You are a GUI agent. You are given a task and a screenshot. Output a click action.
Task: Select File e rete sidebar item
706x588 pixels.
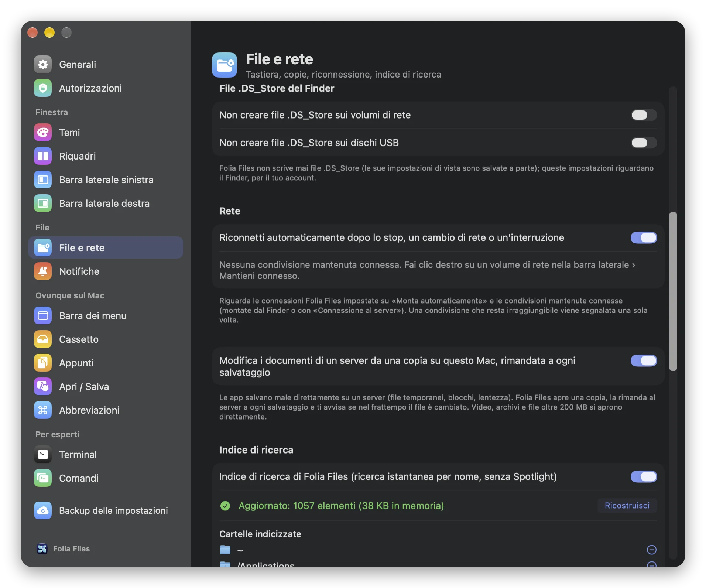(x=106, y=248)
